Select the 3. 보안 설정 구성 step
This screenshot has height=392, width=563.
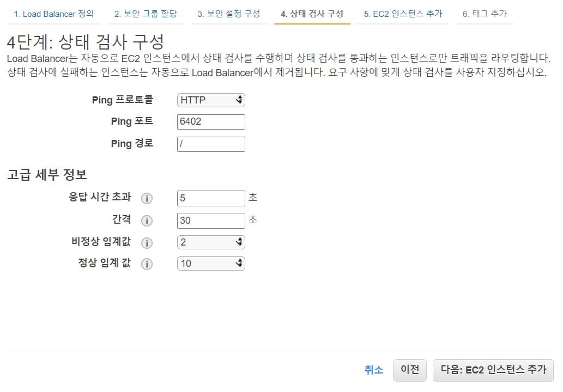coord(229,13)
